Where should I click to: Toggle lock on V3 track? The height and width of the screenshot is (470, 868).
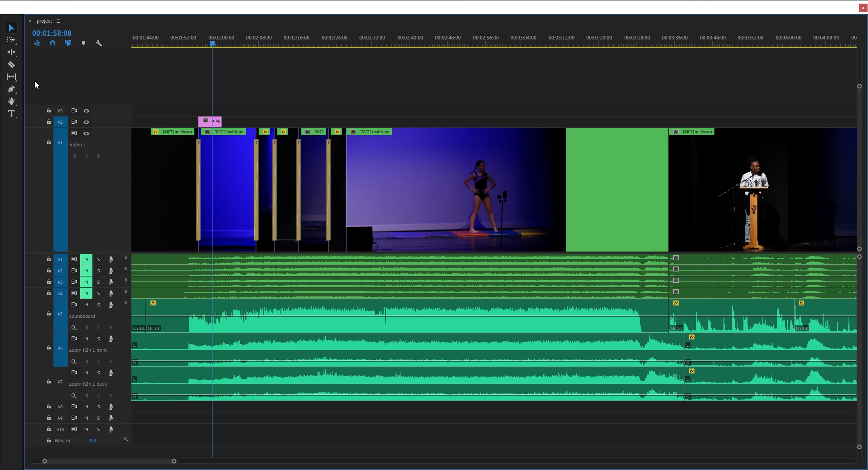click(x=49, y=111)
